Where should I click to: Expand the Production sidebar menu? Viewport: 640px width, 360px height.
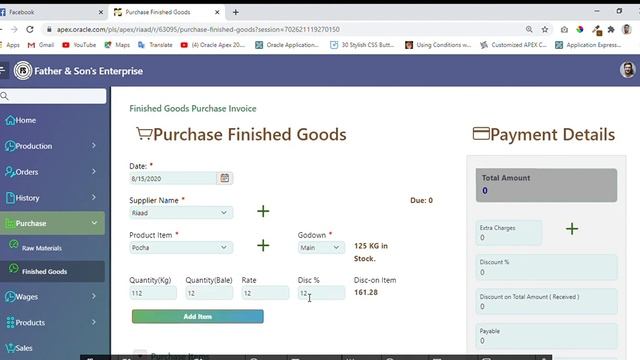pyautogui.click(x=52, y=146)
